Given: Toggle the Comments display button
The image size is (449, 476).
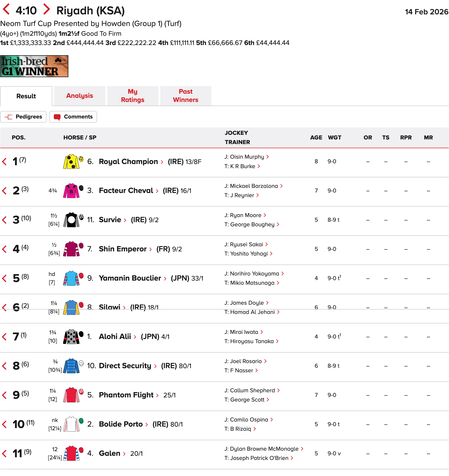Looking at the screenshot, I should (x=73, y=117).
